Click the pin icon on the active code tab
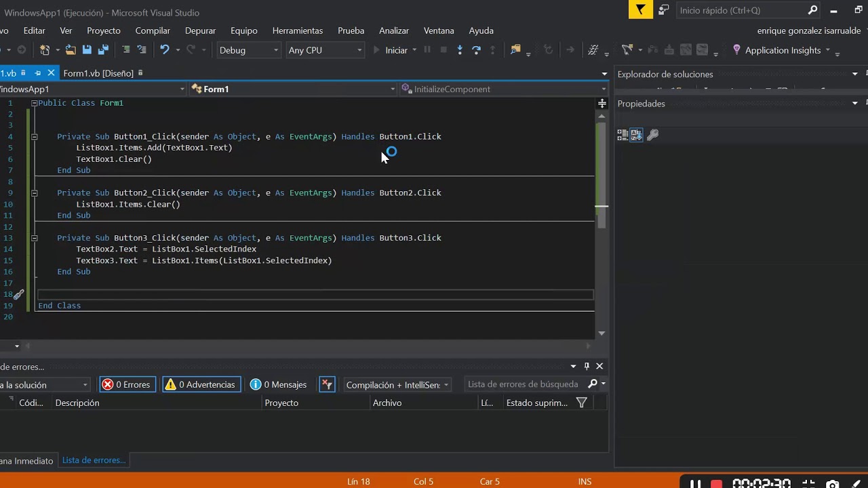Screen dimensions: 868x488 [x=38, y=73]
